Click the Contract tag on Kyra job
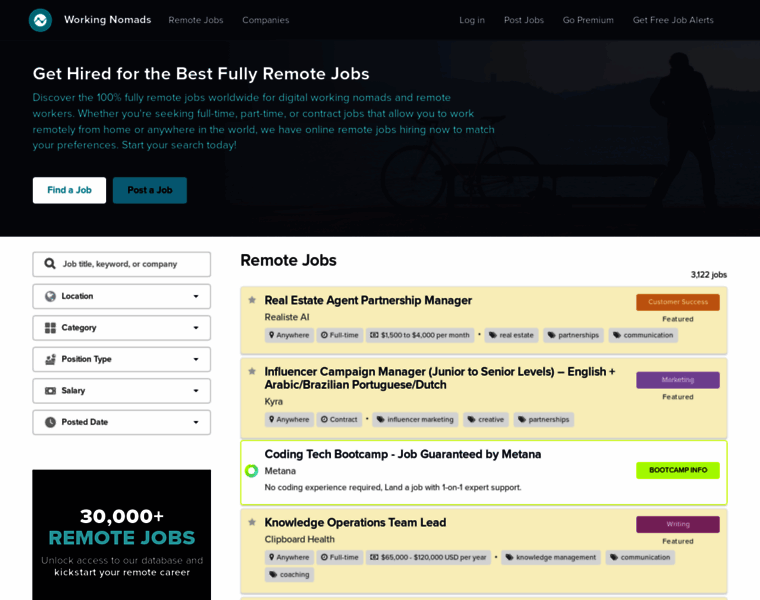The image size is (760, 600). (x=340, y=419)
